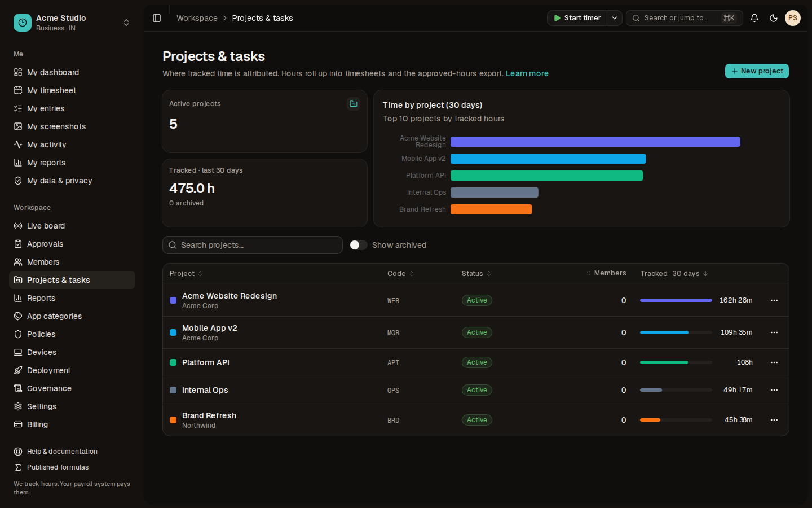This screenshot has height=508, width=812.
Task: Click the Workspace breadcrumb link
Action: click(x=197, y=18)
